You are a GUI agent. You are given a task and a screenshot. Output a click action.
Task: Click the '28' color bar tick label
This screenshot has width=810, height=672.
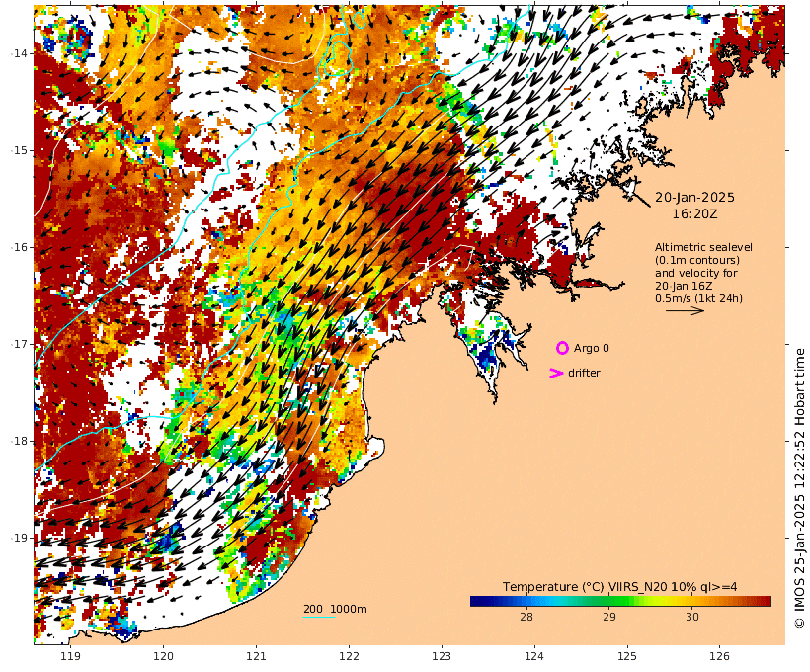click(x=526, y=617)
